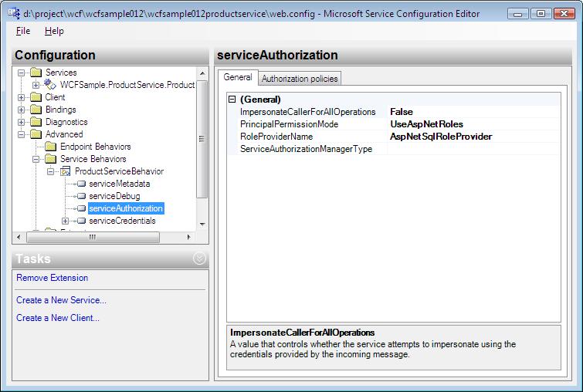583x392 pixels.
Task: Click the serviceCredentials element icon
Action: (x=81, y=221)
